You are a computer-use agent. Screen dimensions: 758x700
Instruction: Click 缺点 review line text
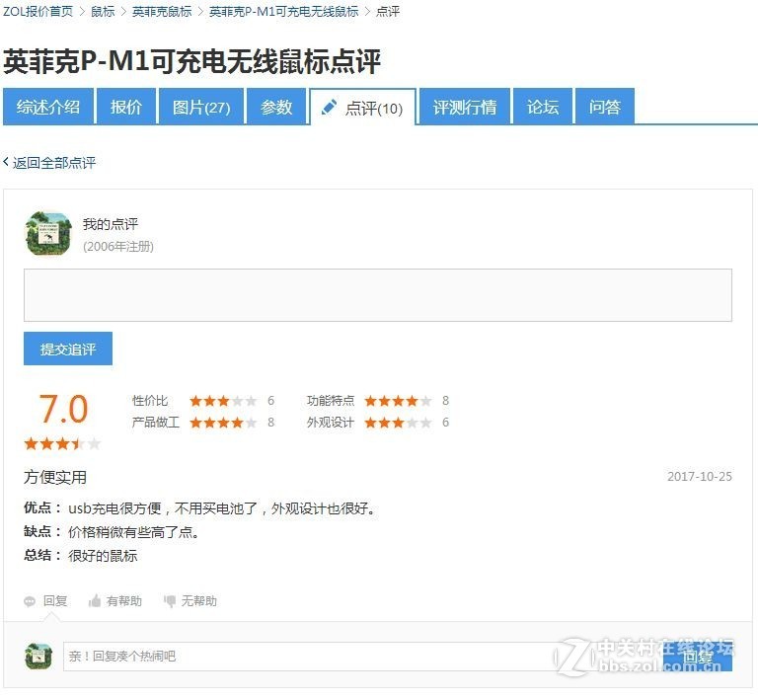click(112, 532)
